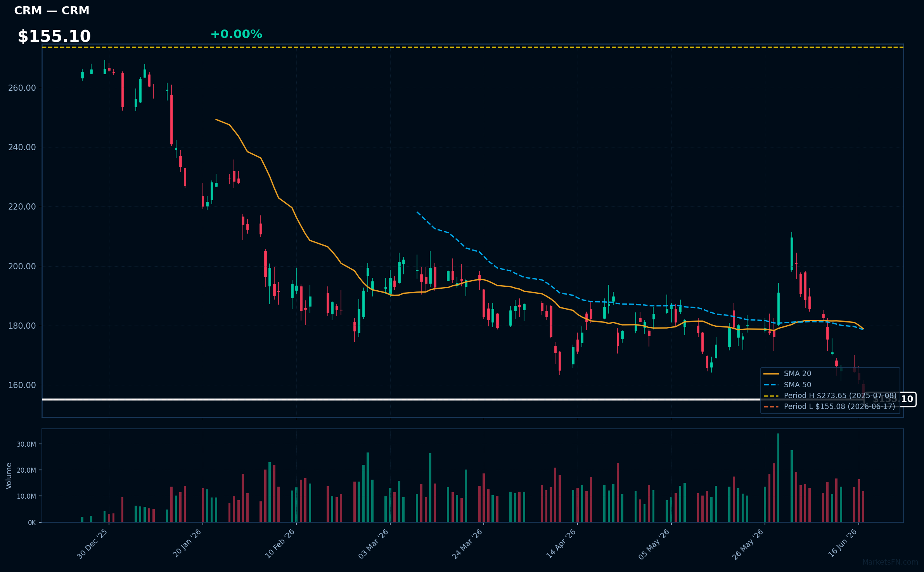924x572 pixels.
Task: Select the "SMA 50" legend label
Action: coord(798,385)
